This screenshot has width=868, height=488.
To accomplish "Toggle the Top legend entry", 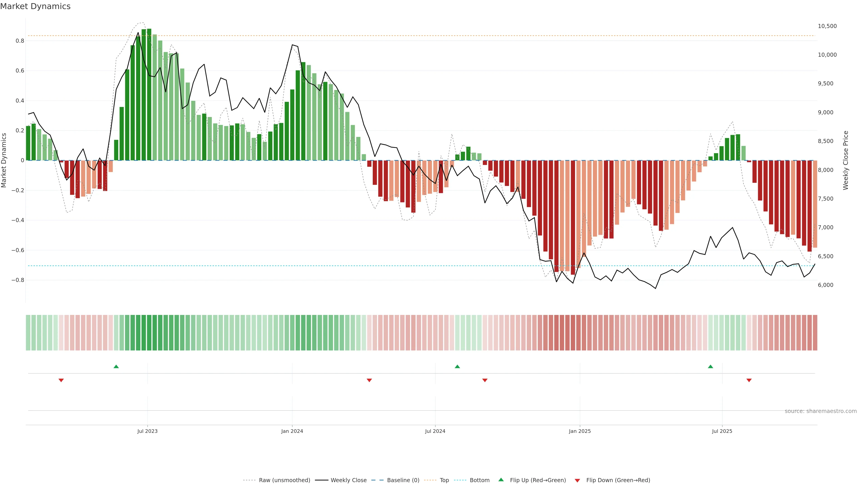I will (x=444, y=480).
